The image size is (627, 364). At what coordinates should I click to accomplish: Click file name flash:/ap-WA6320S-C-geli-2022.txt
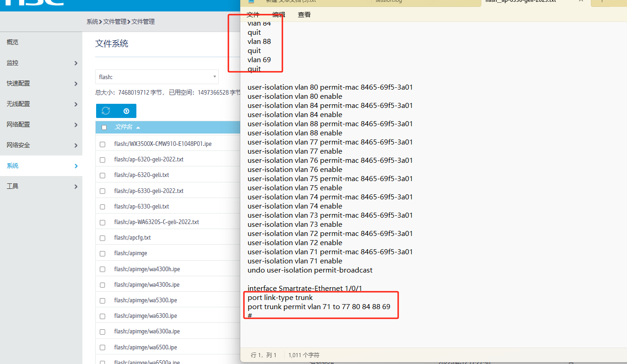pyautogui.click(x=157, y=222)
